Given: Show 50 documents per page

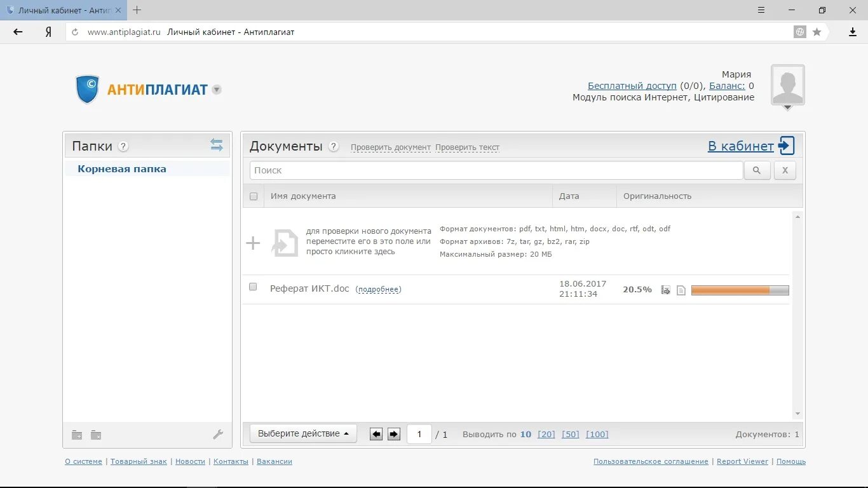Looking at the screenshot, I should click(571, 435).
